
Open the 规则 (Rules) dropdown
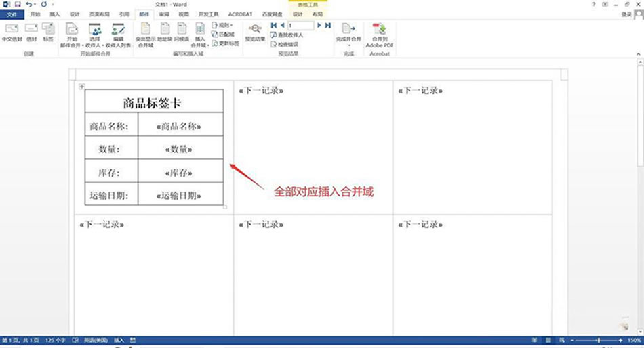[x=222, y=26]
